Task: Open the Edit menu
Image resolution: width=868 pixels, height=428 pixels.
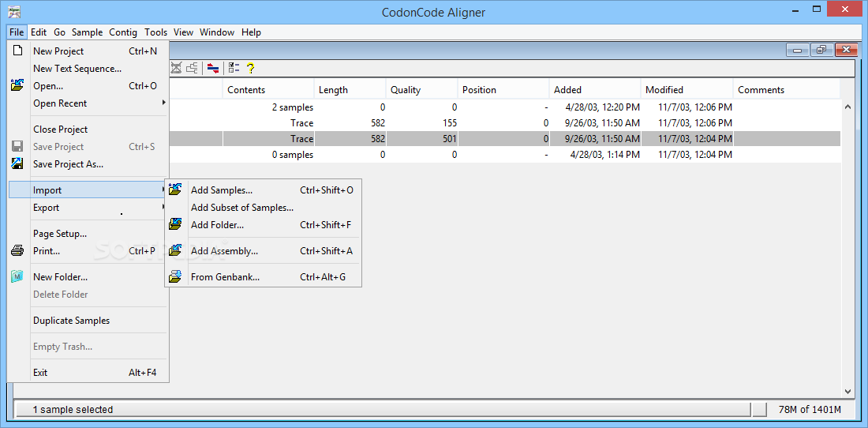Action: 39,32
